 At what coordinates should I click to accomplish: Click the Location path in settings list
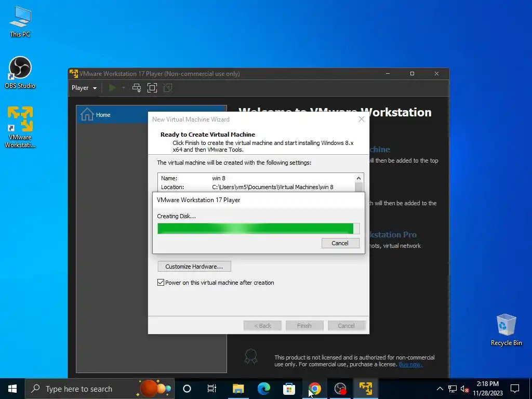coord(273,187)
